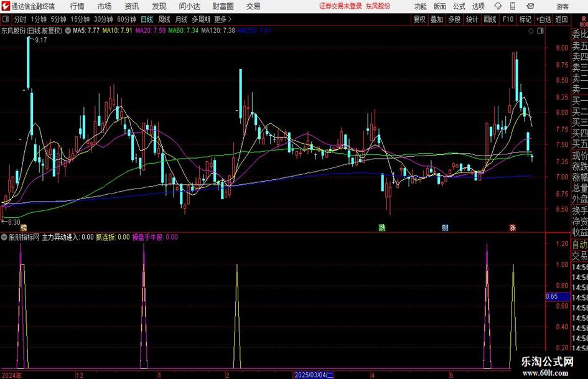Click the 游客 guest account button
Screen dimensions: 588x379
tap(562, 6)
